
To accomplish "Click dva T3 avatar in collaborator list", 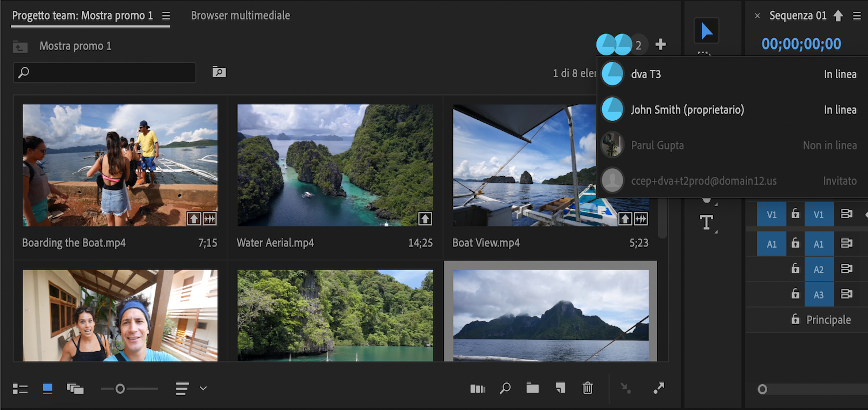I will pos(612,74).
